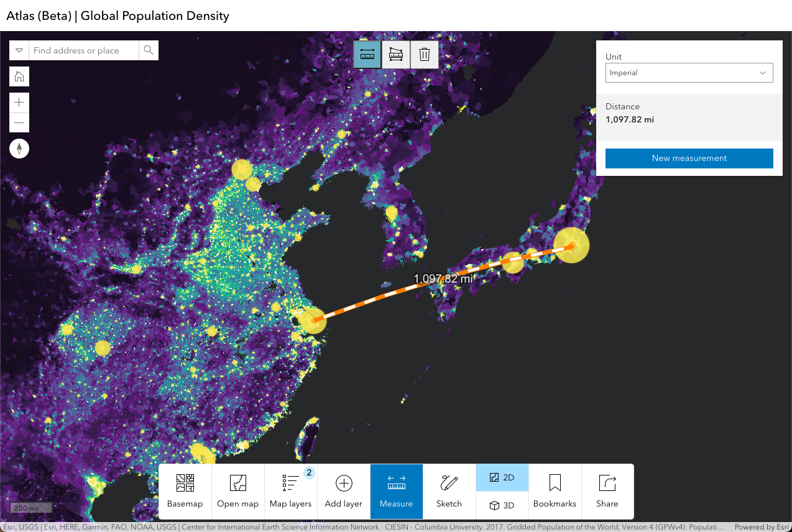Viewport: 792px width, 532px height.
Task: Open the Map layers panel
Action: pyautogui.click(x=290, y=491)
